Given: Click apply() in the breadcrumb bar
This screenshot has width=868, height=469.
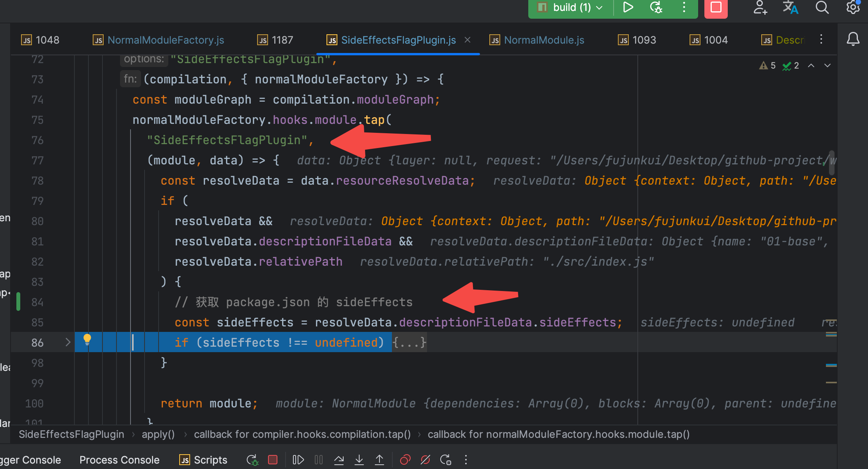Looking at the screenshot, I should [x=158, y=434].
